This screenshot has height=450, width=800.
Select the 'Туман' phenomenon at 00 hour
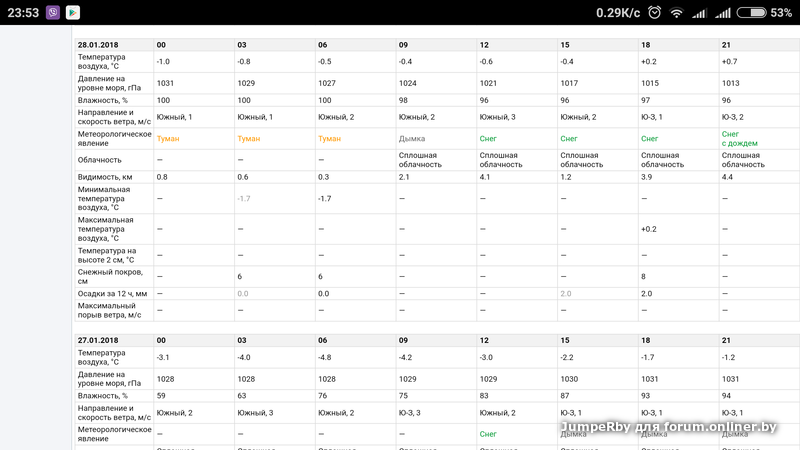pos(168,139)
